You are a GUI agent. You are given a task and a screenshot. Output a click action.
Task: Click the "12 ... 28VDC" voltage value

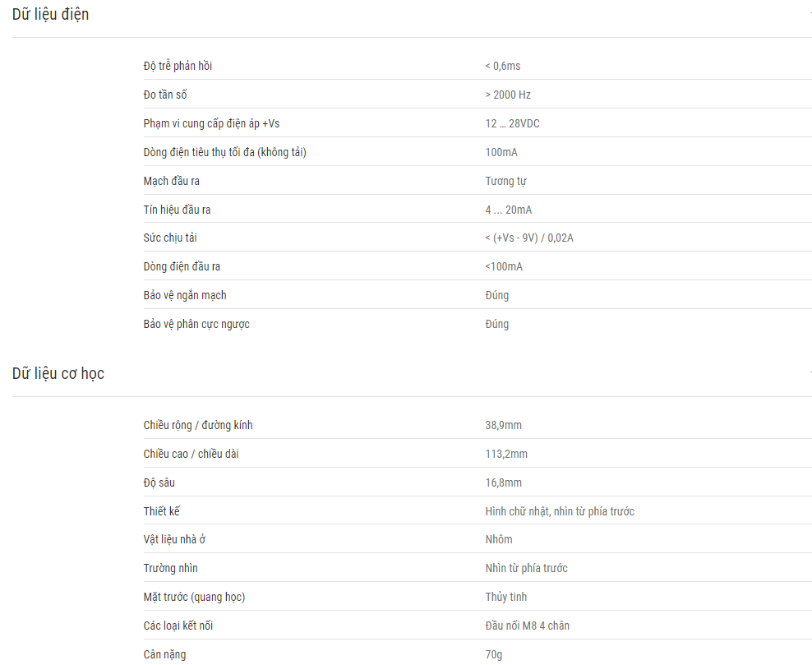512,123
